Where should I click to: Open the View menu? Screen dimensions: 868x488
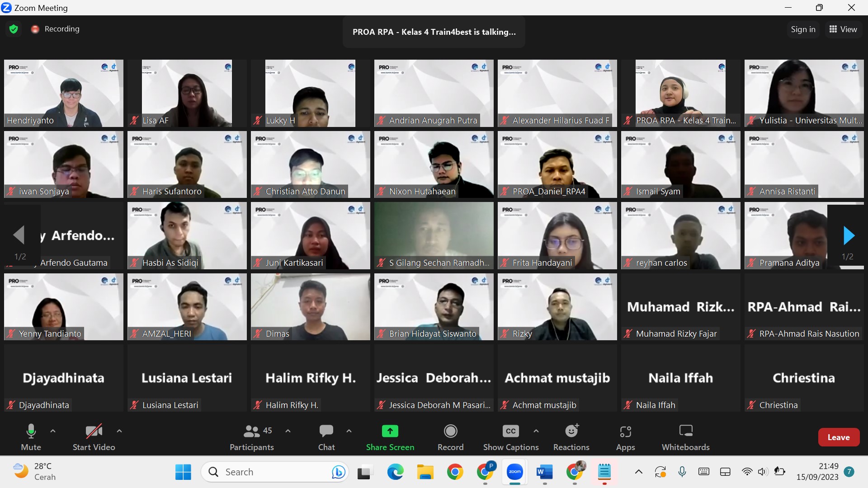click(844, 29)
